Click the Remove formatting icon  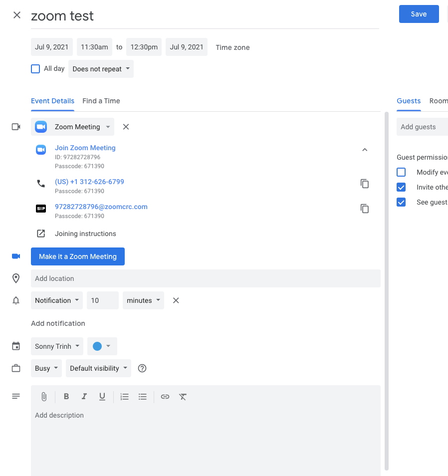(x=183, y=397)
